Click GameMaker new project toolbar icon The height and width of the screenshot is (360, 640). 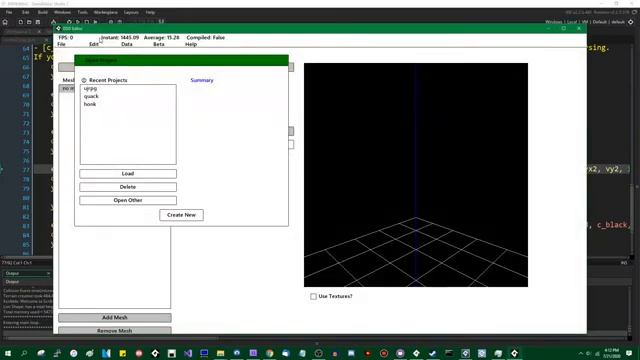tap(20, 22)
